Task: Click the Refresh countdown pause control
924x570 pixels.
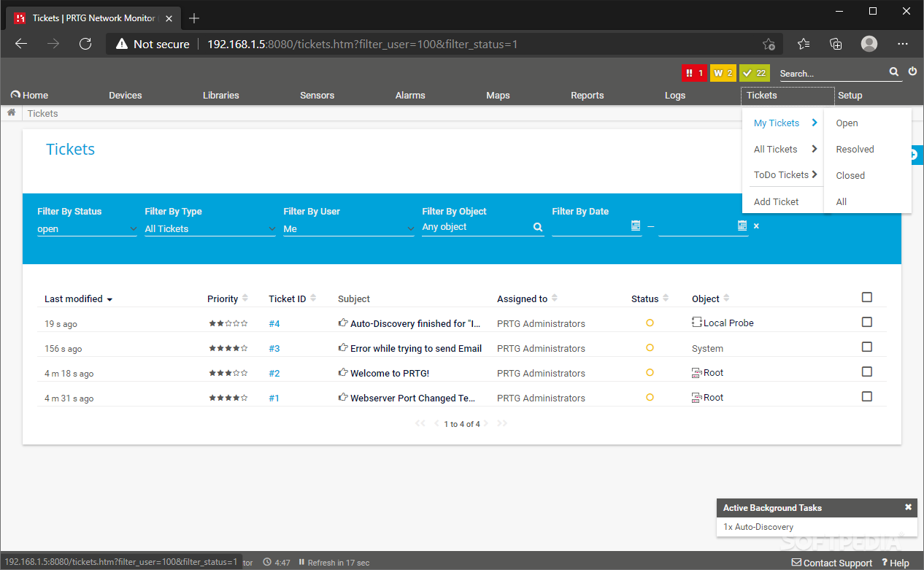Action: click(x=301, y=563)
